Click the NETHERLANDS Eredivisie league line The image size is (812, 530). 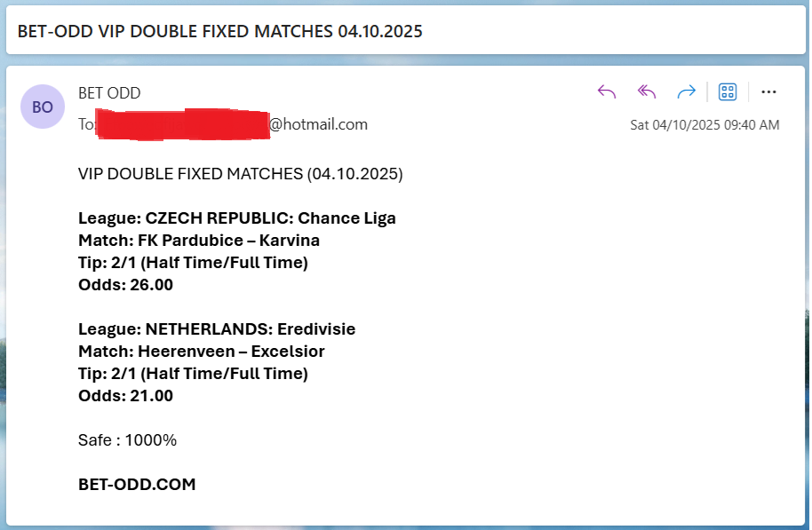(216, 329)
